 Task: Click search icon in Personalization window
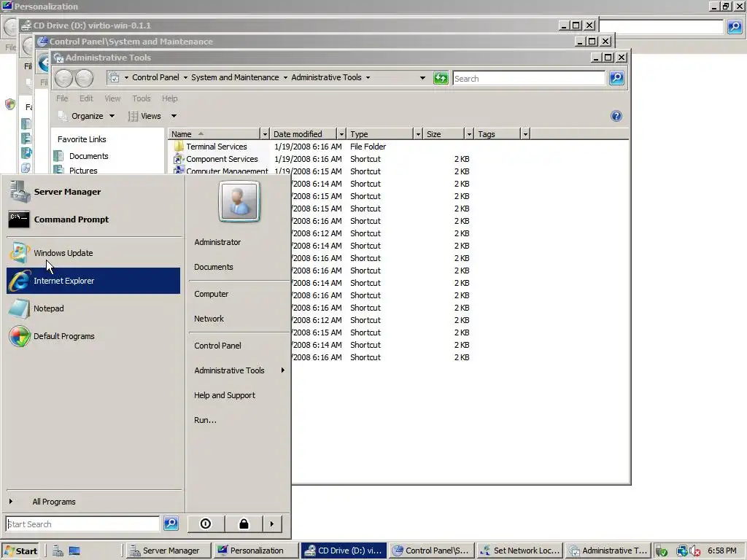click(735, 27)
